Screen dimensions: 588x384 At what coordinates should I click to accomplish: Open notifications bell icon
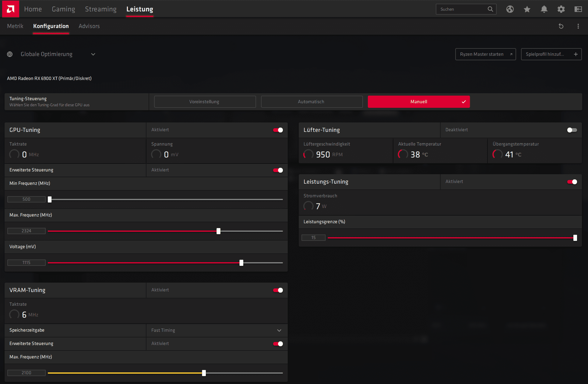pos(544,9)
